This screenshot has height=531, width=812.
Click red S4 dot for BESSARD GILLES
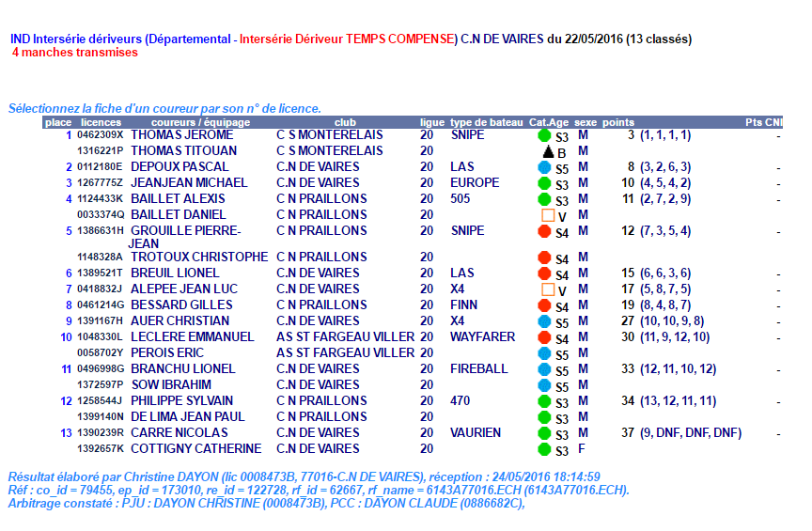coord(544,305)
